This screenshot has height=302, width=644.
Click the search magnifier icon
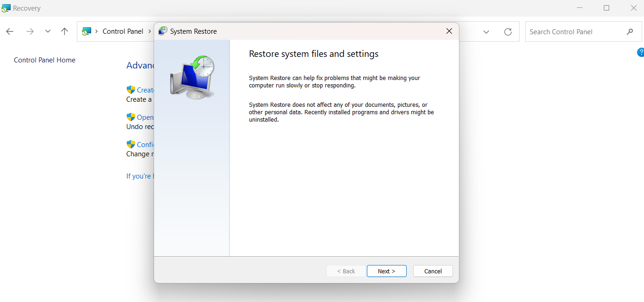click(630, 31)
